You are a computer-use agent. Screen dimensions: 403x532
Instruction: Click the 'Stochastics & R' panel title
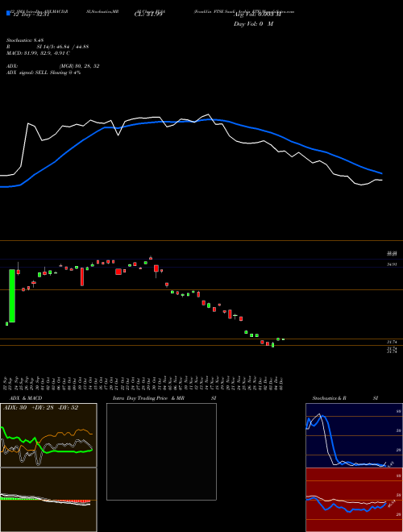(x=329, y=398)
